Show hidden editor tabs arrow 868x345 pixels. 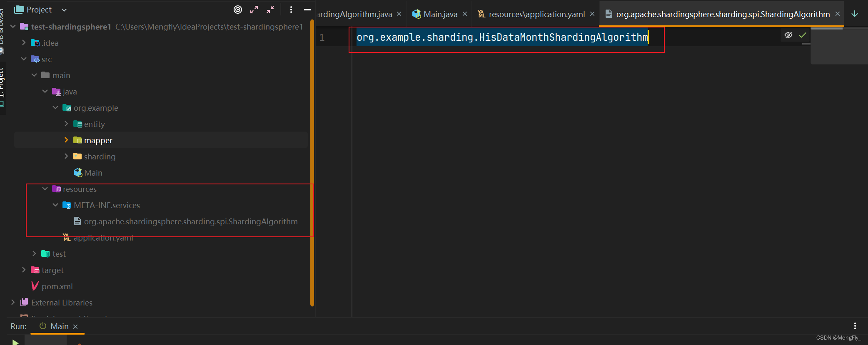click(855, 14)
